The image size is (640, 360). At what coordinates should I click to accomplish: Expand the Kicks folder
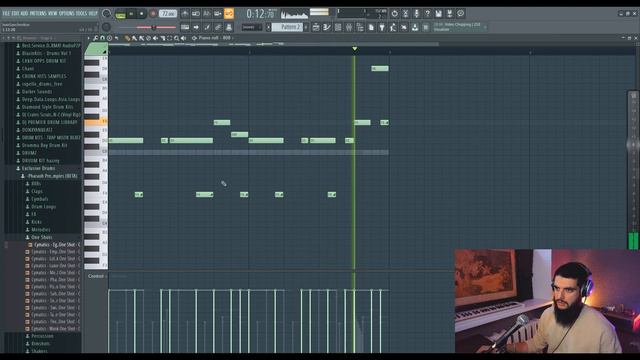36,222
